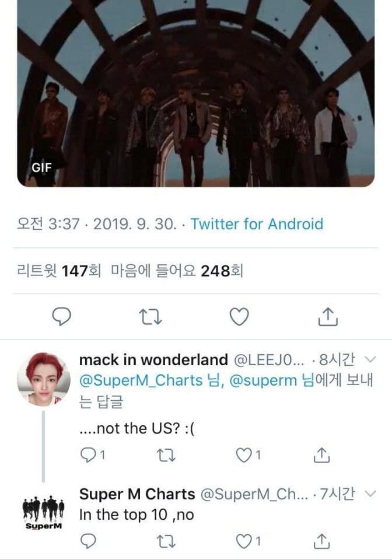Retweet the Super M Charts reply
The height and width of the screenshot is (560, 392).
coord(166,542)
